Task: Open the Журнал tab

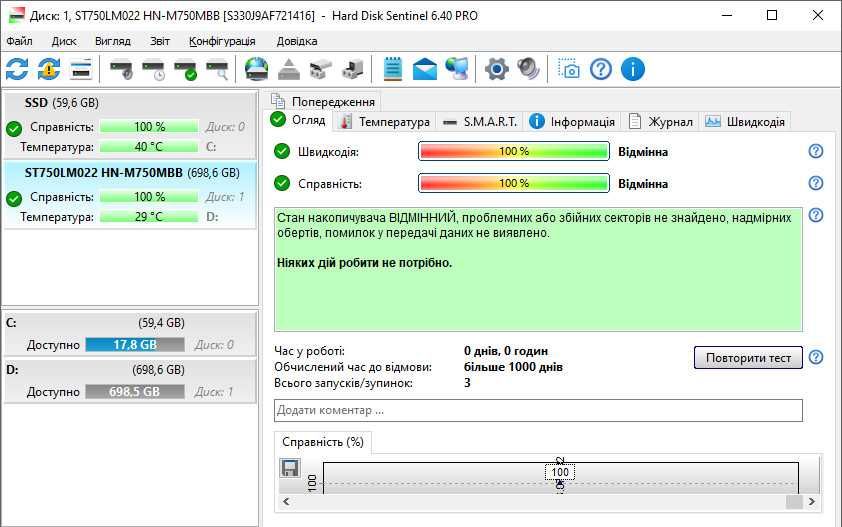Action: 661,122
